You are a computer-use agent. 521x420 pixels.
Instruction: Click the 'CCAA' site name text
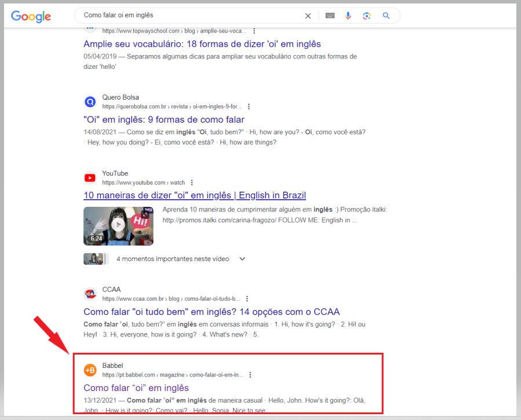coord(111,290)
